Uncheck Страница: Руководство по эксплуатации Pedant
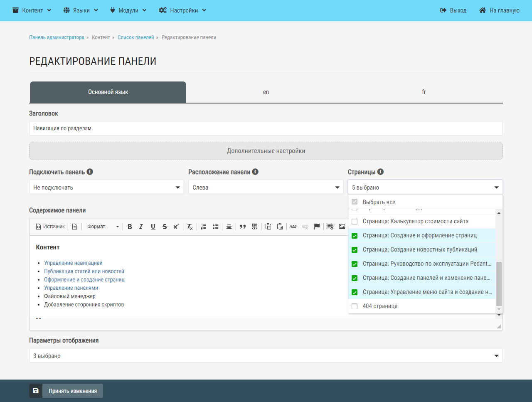Image resolution: width=532 pixels, height=402 pixels. [355, 264]
